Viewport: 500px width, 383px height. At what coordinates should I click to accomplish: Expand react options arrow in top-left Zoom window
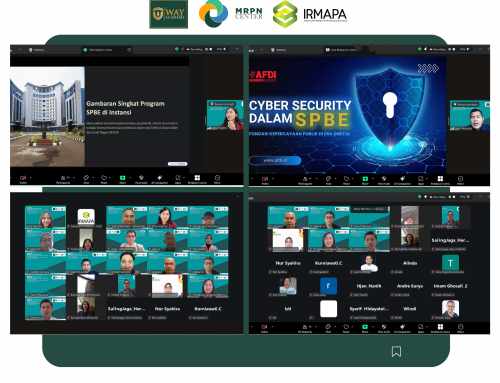click(111, 178)
